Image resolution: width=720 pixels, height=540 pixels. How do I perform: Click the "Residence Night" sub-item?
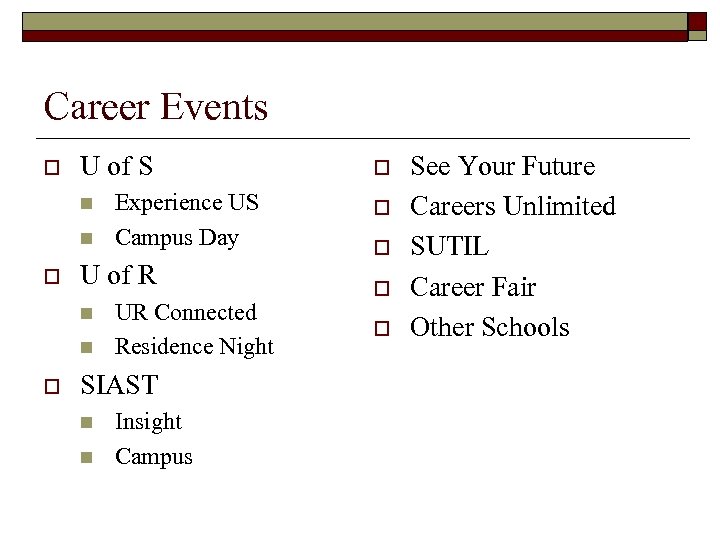[x=194, y=347]
